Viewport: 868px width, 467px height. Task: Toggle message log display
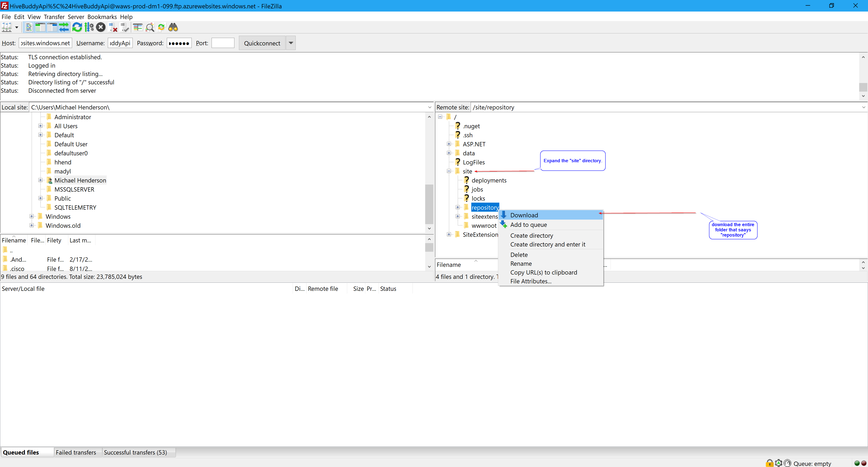coord(29,27)
